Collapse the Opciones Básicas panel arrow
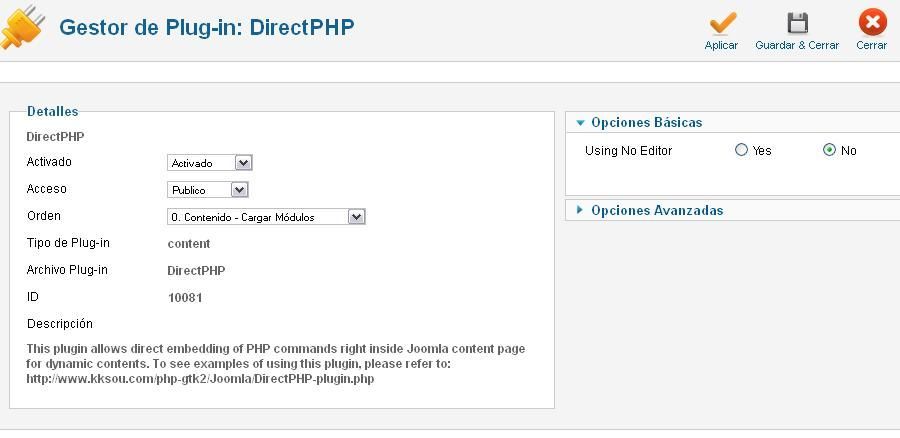 580,122
